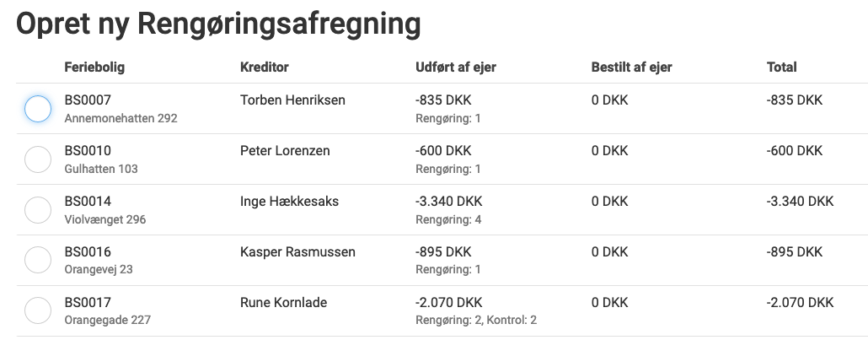Select the BS0007 Annemonehatten 292 row radio button
Image resolution: width=868 pixels, height=340 pixels.
[38, 109]
